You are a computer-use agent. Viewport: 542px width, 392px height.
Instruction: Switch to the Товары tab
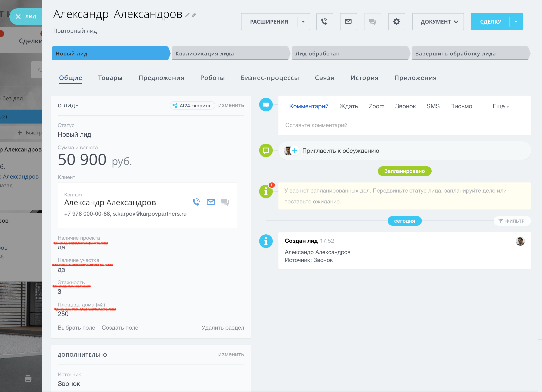(x=110, y=78)
